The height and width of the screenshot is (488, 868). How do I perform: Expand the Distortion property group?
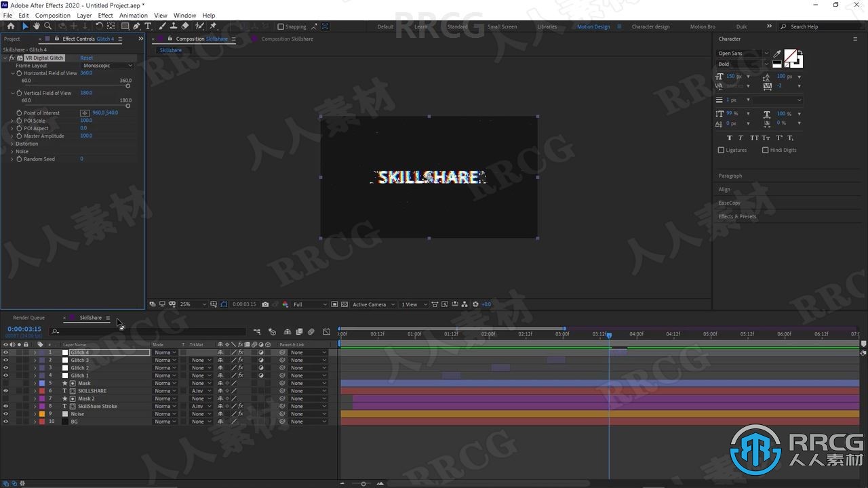coord(12,144)
